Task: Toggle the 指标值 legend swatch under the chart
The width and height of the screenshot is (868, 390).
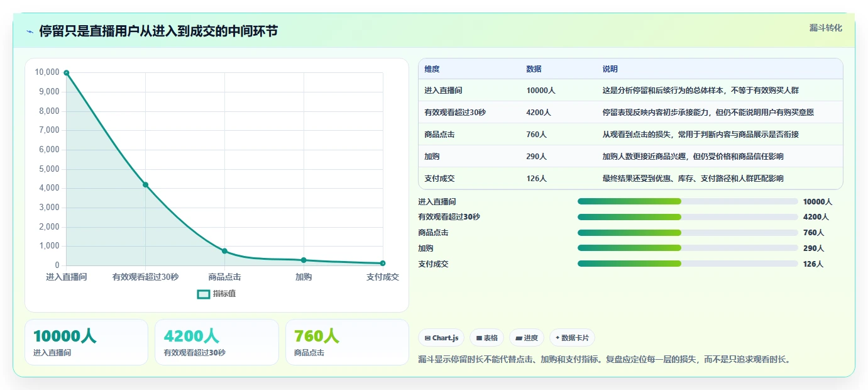Action: [204, 294]
